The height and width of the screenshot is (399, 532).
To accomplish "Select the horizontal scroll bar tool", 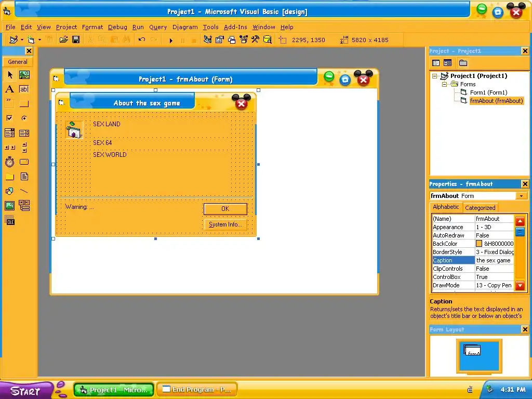I will [10, 147].
